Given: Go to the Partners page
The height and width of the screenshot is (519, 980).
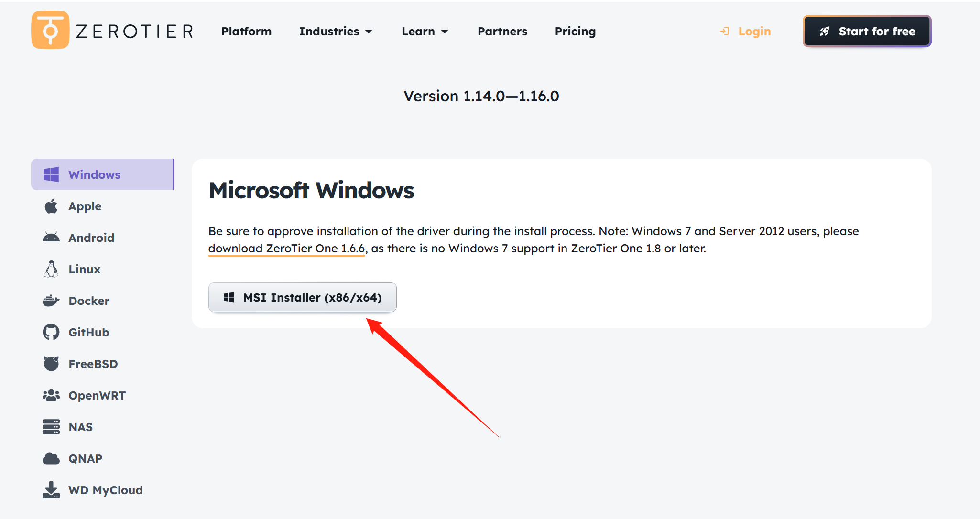Looking at the screenshot, I should click(x=502, y=32).
